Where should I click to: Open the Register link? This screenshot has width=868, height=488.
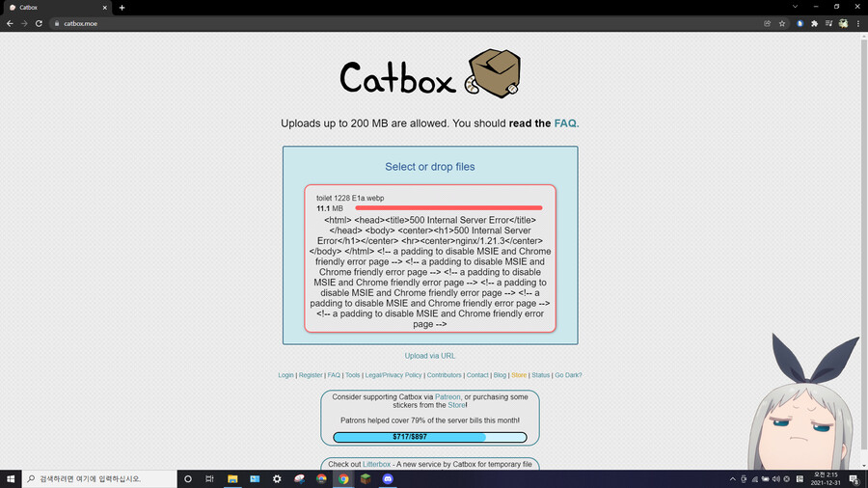pos(311,375)
